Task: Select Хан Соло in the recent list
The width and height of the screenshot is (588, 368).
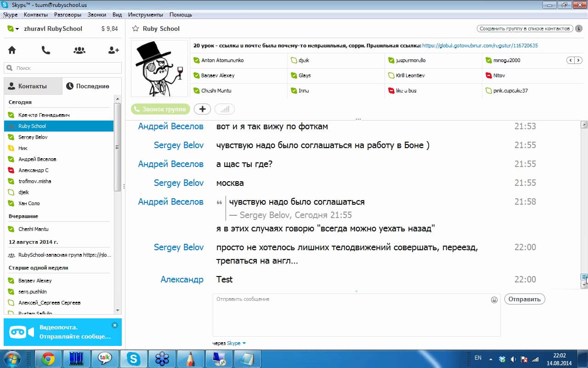Action: click(59, 203)
